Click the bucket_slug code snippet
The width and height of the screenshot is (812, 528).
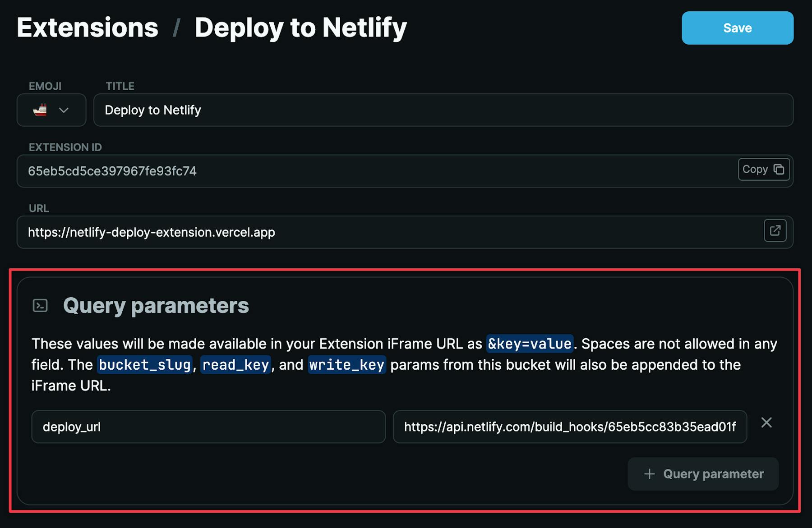pos(145,364)
